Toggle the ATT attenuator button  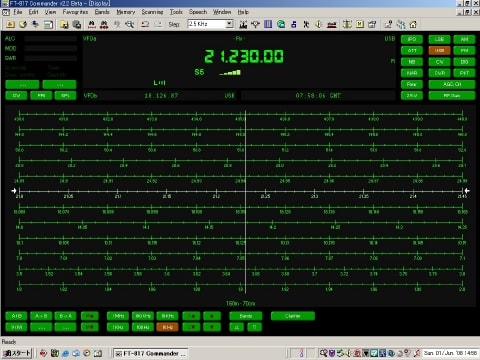[x=412, y=51]
